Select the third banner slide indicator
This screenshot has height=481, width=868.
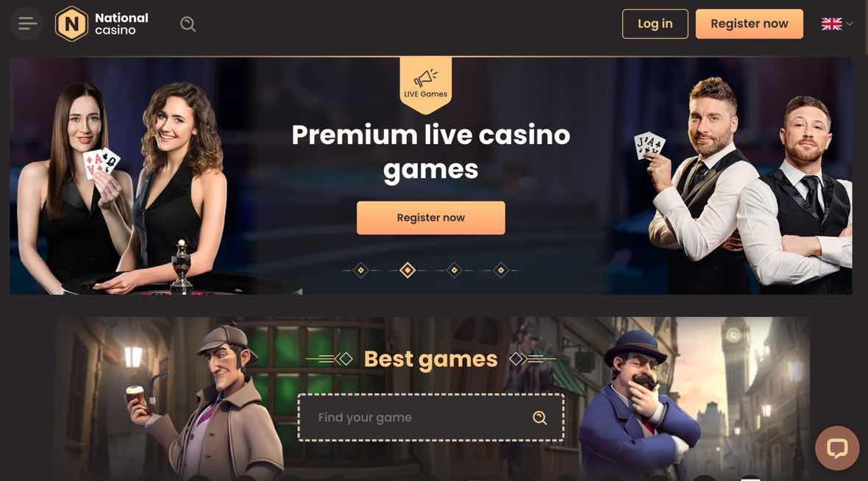click(454, 270)
